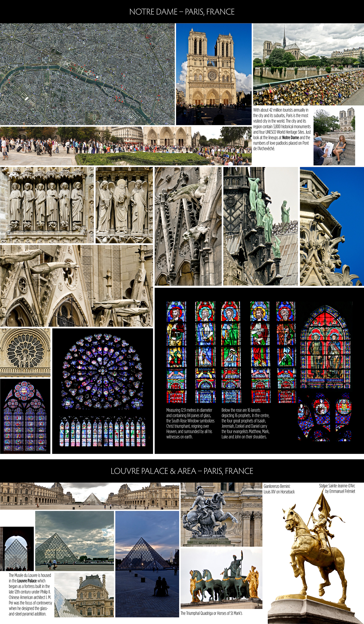
Task: Open the love padlocks bridge photo
Action: pyautogui.click(x=308, y=64)
